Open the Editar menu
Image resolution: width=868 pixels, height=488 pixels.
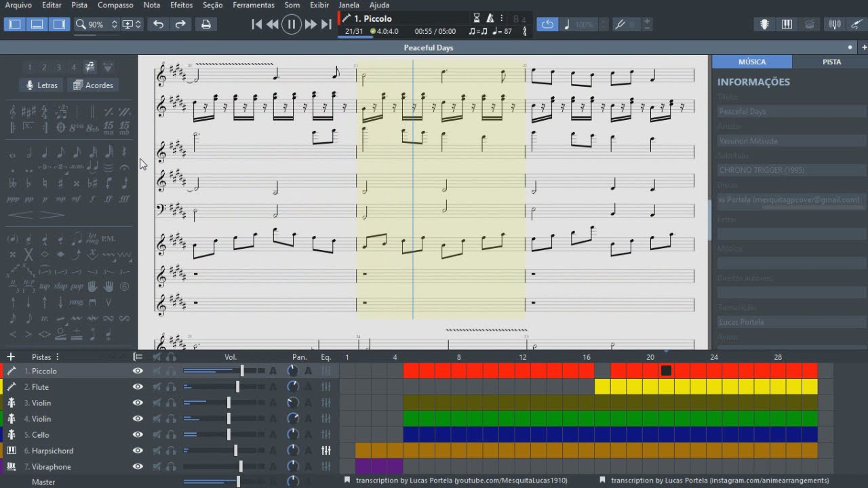(x=52, y=5)
